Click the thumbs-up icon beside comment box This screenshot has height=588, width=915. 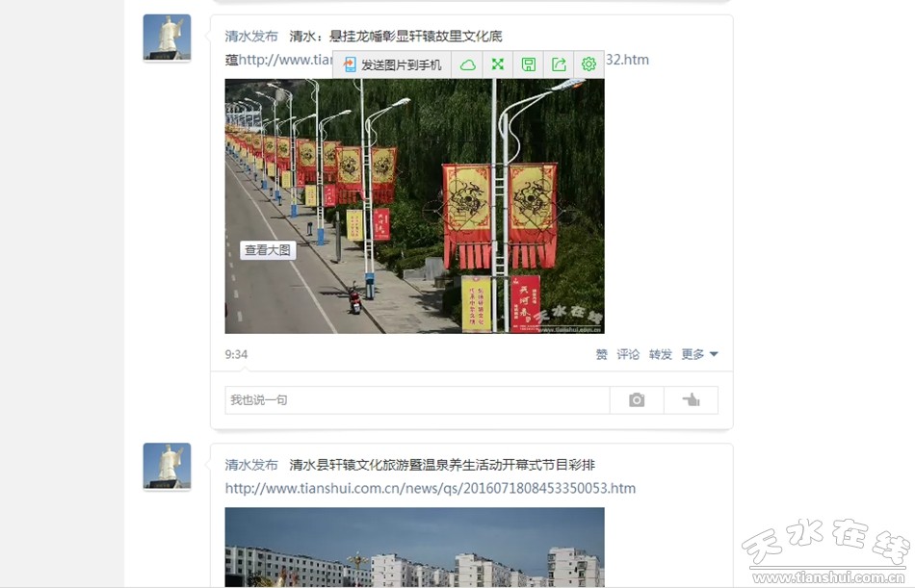point(691,400)
